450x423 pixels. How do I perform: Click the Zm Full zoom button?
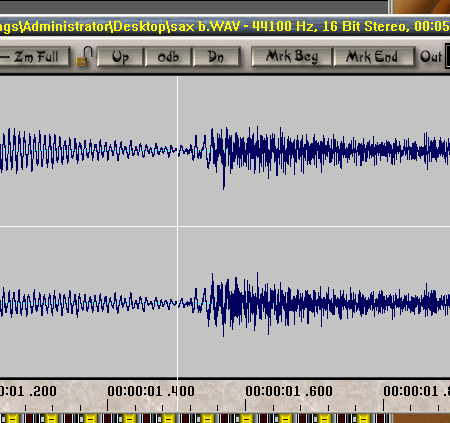(x=34, y=56)
